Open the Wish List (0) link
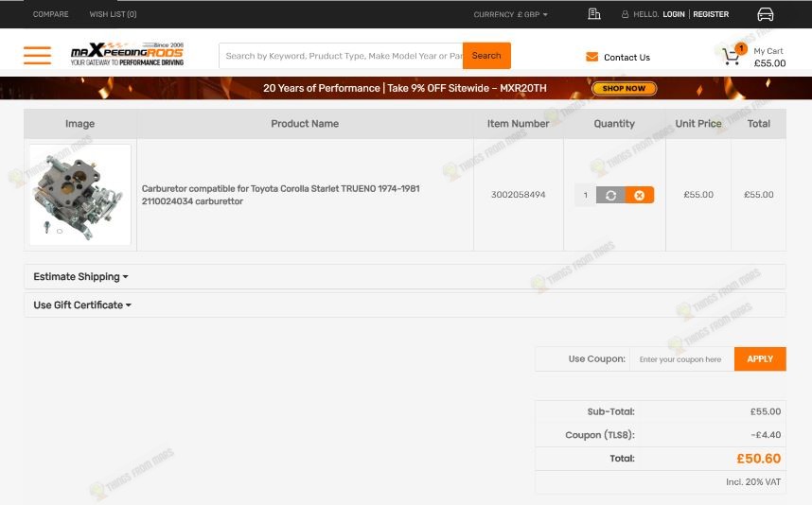Screen dimensions: 812x505 113,14
